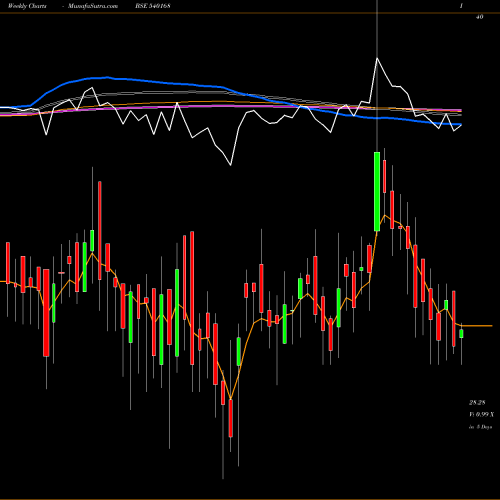The width and height of the screenshot is (500, 500).
Task: Click the tallest green candlestick body
Action: (377, 191)
